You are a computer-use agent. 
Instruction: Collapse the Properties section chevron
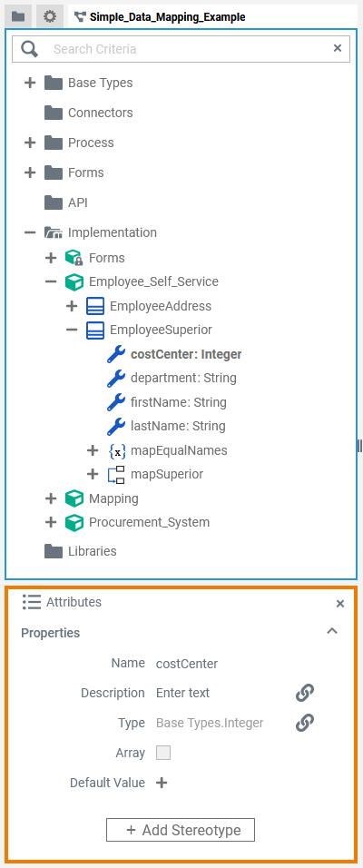click(332, 631)
